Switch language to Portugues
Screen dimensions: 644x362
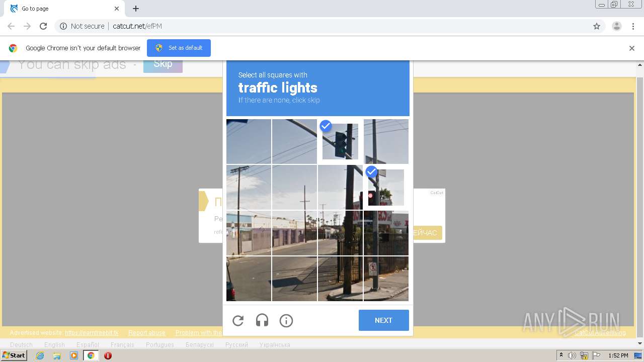click(160, 345)
